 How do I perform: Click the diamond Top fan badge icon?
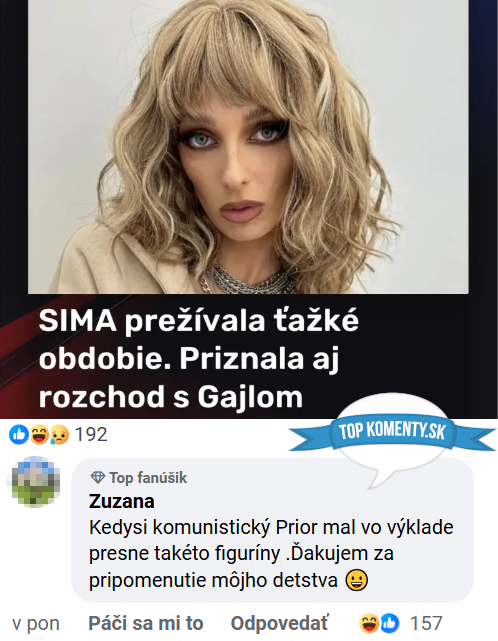pos(97,477)
